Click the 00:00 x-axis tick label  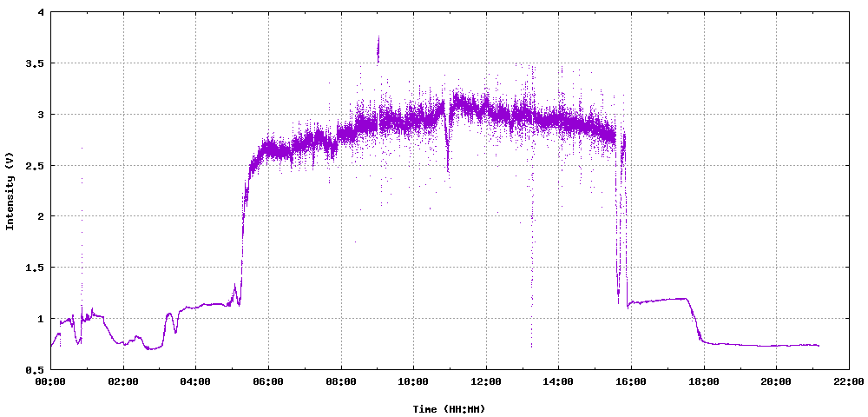(x=51, y=381)
